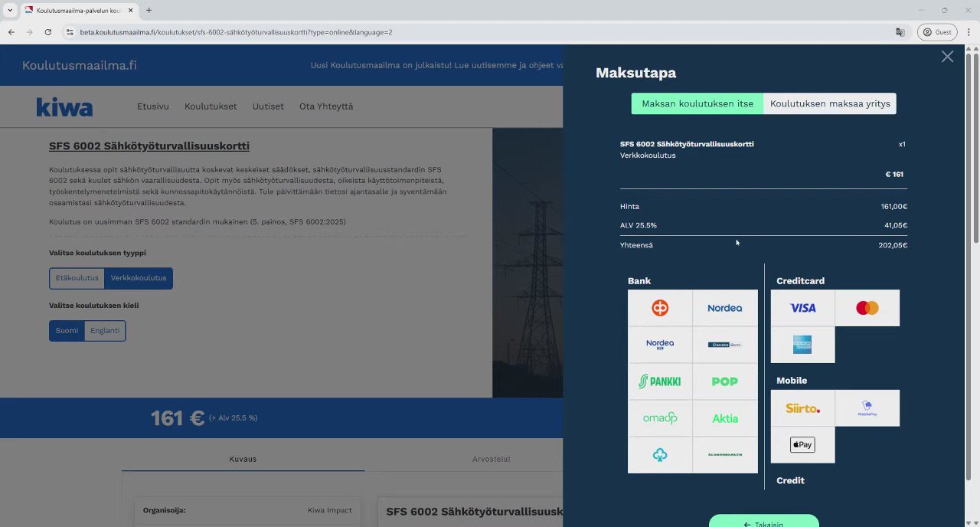Click the Kiwa logo

point(64,106)
